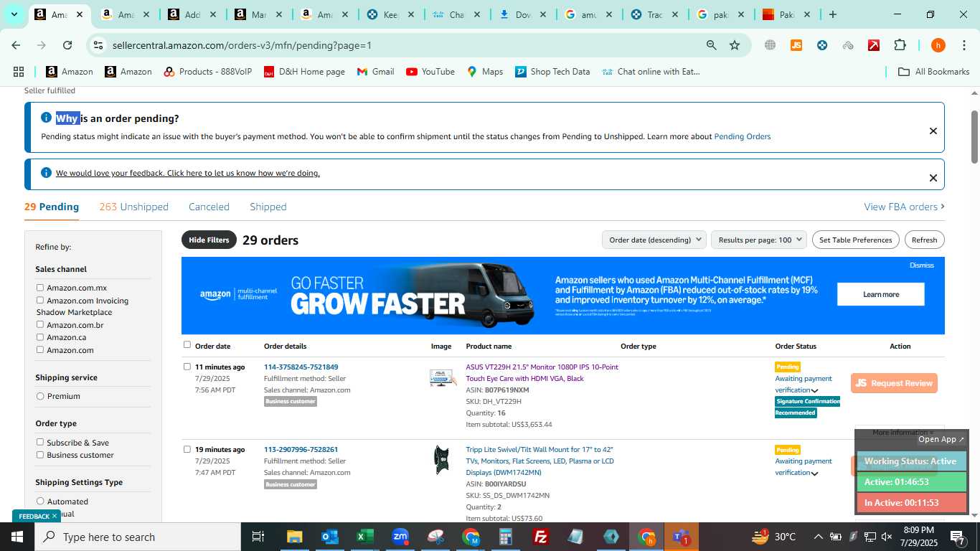Reload the page with the refresh icon
Screen dimensions: 980x551
(x=67, y=45)
